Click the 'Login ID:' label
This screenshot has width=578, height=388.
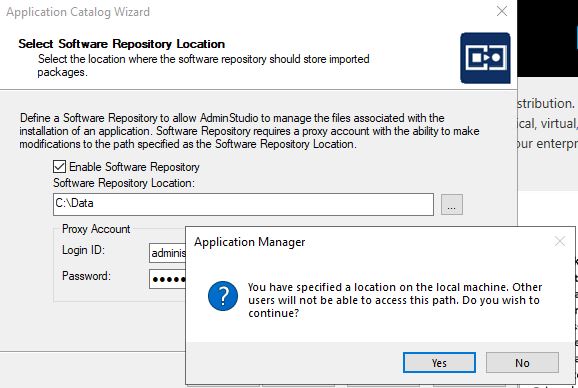coord(83,250)
